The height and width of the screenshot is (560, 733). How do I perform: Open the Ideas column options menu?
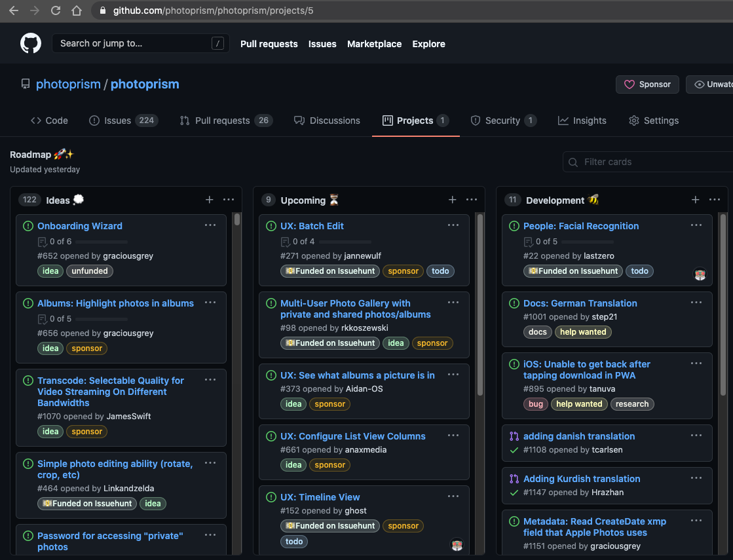click(229, 200)
